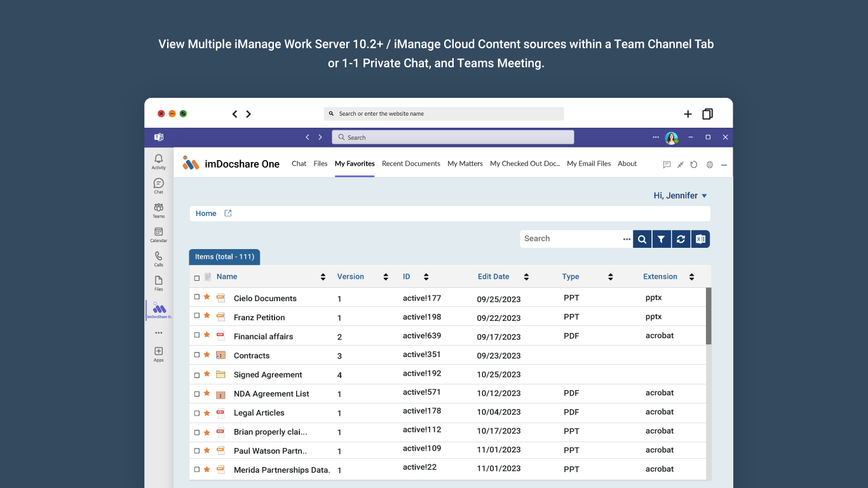Select checkbox for Financial affairs

[197, 335]
